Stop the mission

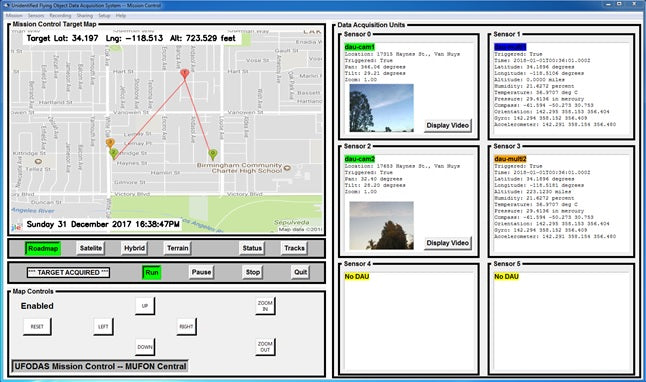click(x=253, y=272)
